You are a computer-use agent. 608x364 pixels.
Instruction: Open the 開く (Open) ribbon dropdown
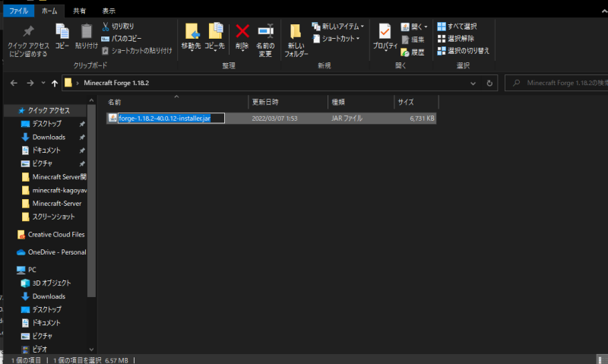(414, 27)
